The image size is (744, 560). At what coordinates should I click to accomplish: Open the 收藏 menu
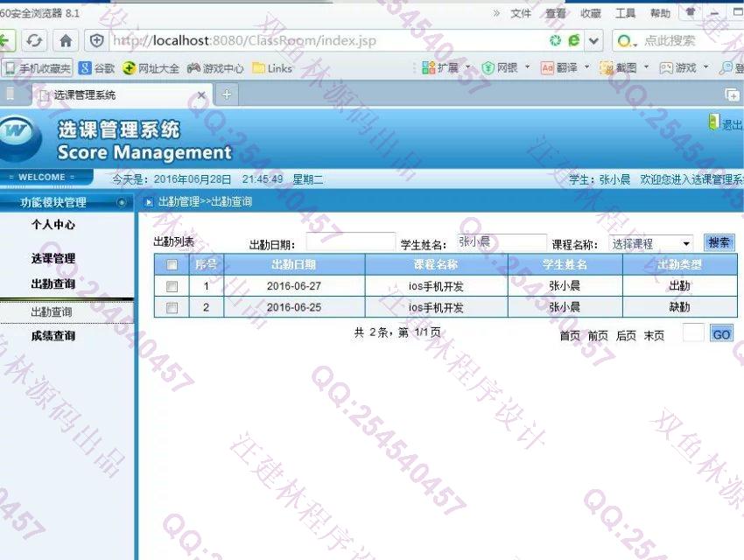(591, 13)
